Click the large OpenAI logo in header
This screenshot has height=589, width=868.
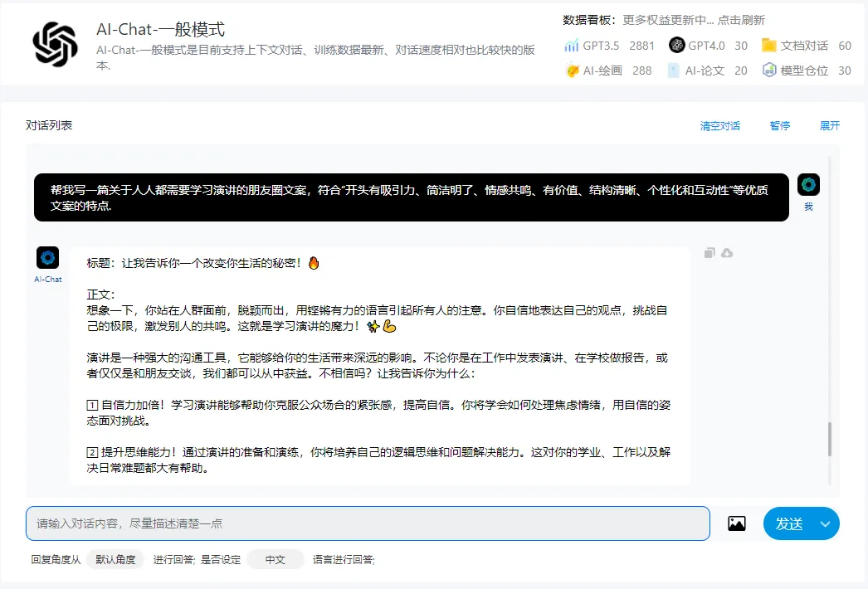(55, 44)
